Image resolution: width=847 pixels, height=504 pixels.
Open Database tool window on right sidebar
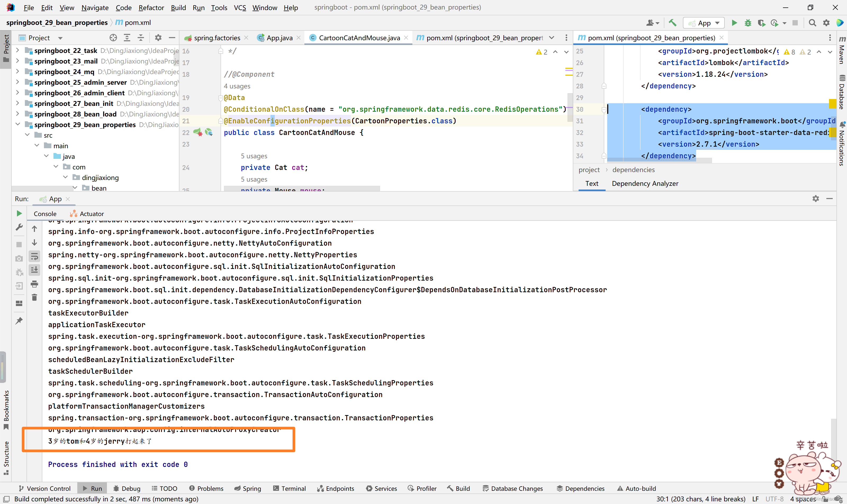[842, 92]
